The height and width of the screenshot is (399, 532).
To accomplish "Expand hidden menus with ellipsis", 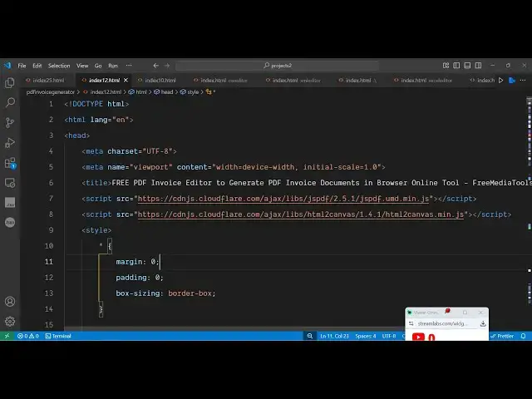I will click(x=129, y=66).
